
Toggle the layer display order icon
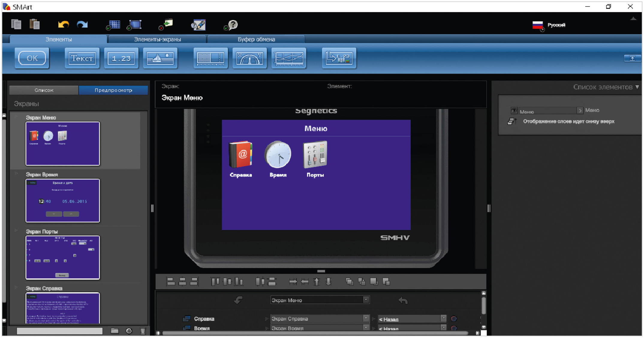point(511,121)
